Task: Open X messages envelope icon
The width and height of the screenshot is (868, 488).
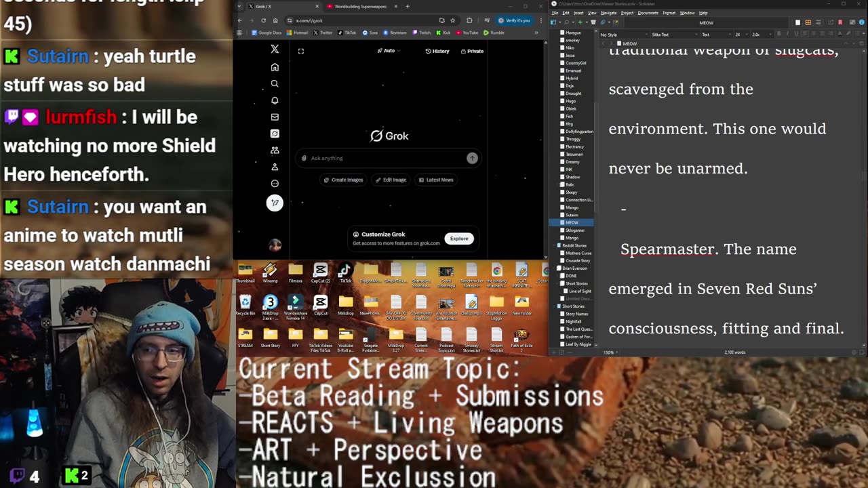Action: (275, 117)
